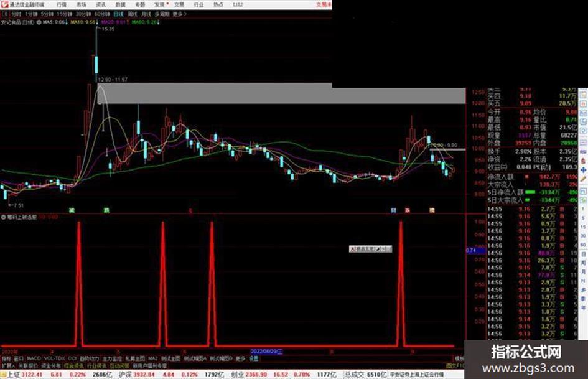Switch to the 15分钟 period tab
The width and height of the screenshot is (588, 379).
pyautogui.click(x=65, y=14)
